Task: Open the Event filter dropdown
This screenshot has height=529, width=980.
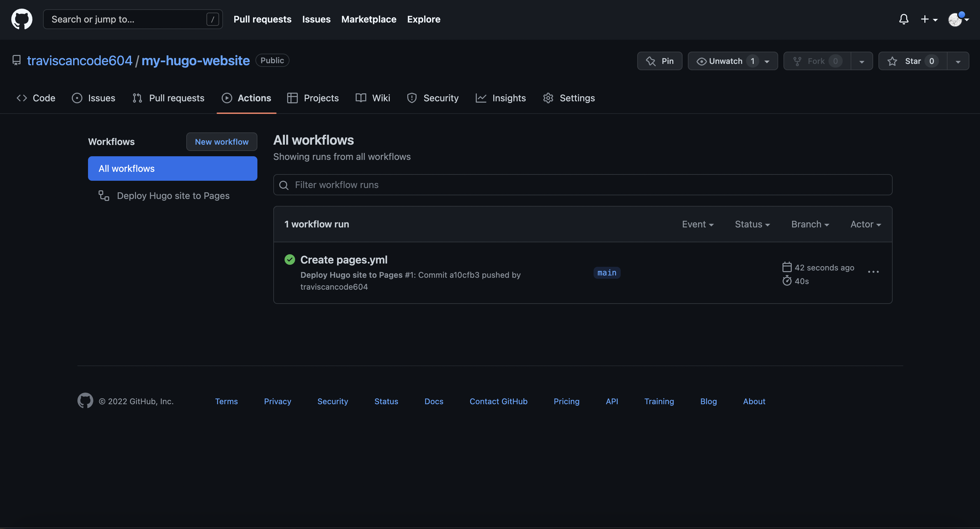Action: pos(698,224)
